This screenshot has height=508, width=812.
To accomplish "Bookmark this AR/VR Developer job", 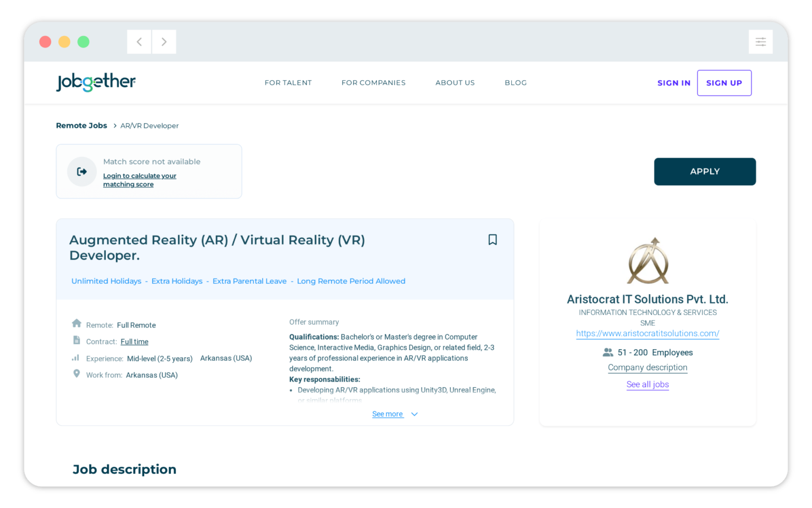I will [492, 240].
